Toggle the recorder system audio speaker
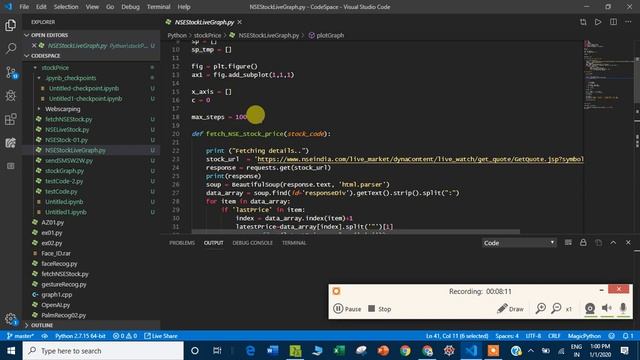Viewport: 640px width, 360px height. click(x=607, y=309)
